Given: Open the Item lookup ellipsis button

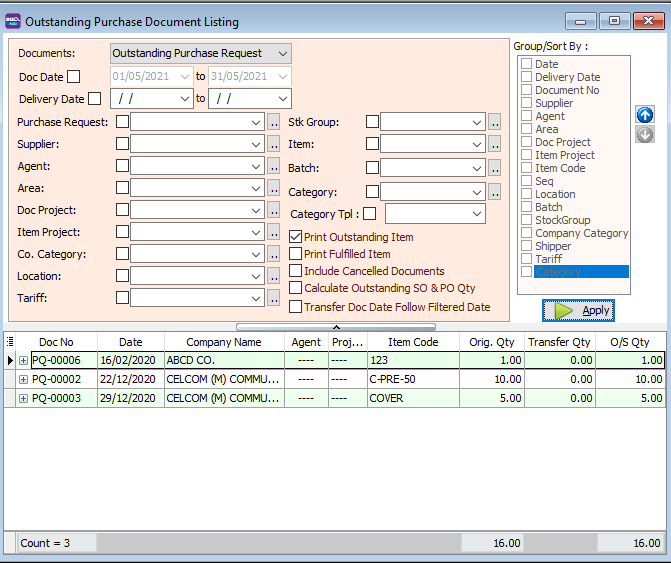Looking at the screenshot, I should click(x=495, y=144).
